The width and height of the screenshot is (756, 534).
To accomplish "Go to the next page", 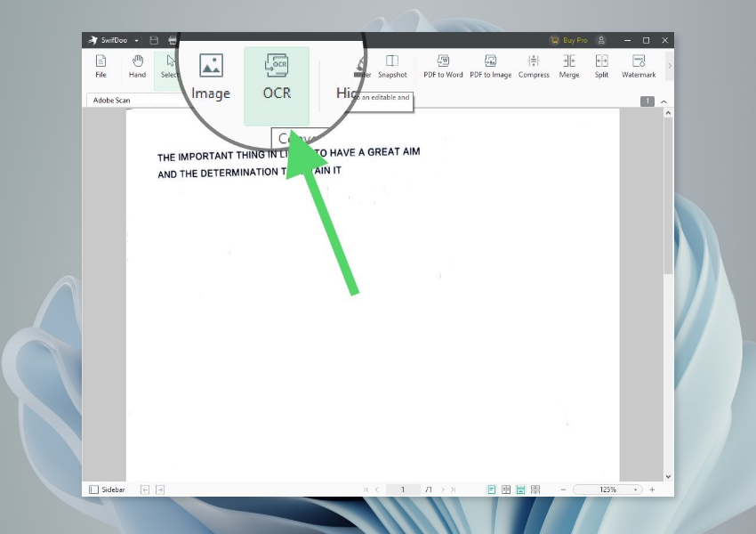I will pos(443,489).
